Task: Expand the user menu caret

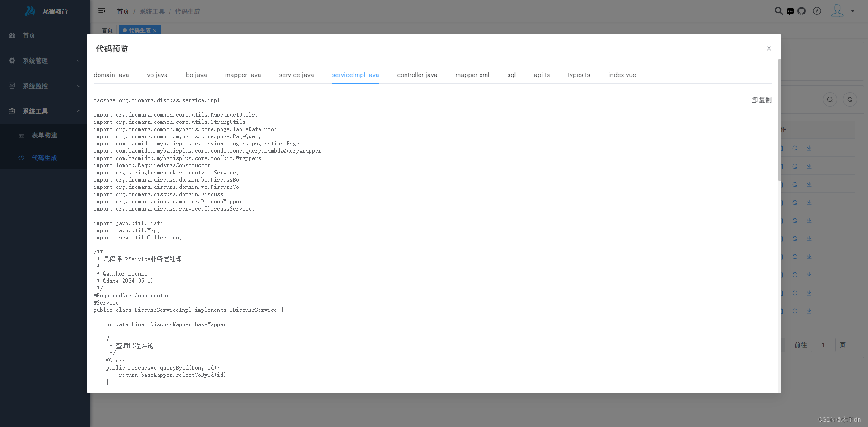Action: pos(853,11)
